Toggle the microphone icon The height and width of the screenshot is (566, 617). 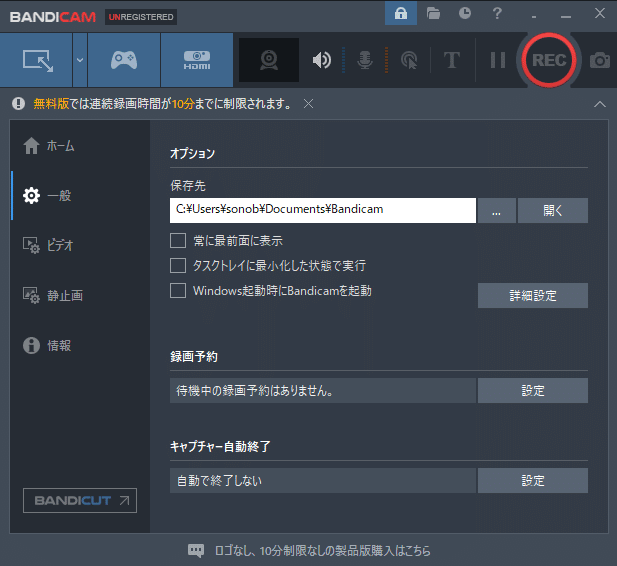pos(365,60)
